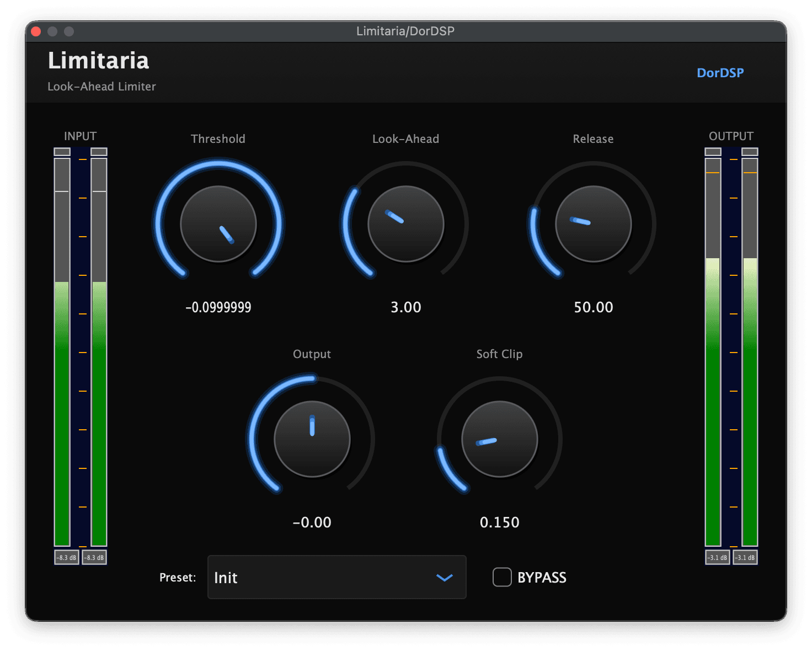
Task: Select the Look-Ahead value readout 3.00
Action: (x=405, y=307)
